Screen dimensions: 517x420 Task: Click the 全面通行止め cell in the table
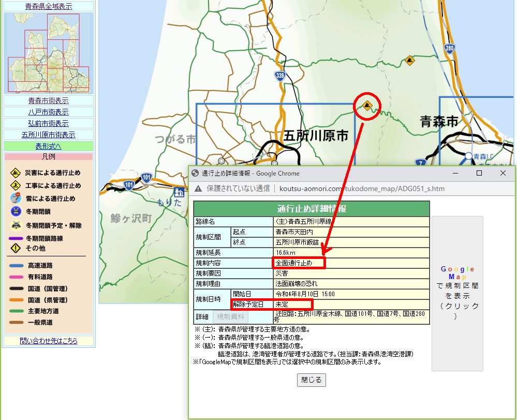click(x=351, y=263)
